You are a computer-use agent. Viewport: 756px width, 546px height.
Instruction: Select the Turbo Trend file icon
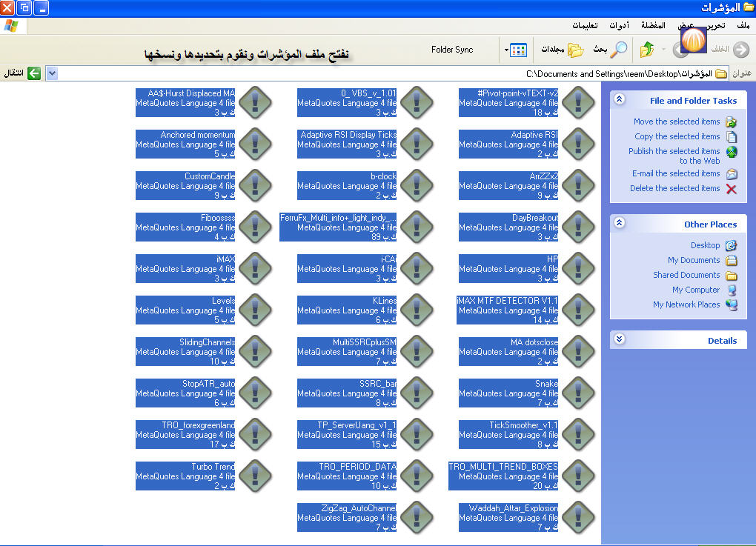pyautogui.click(x=255, y=475)
